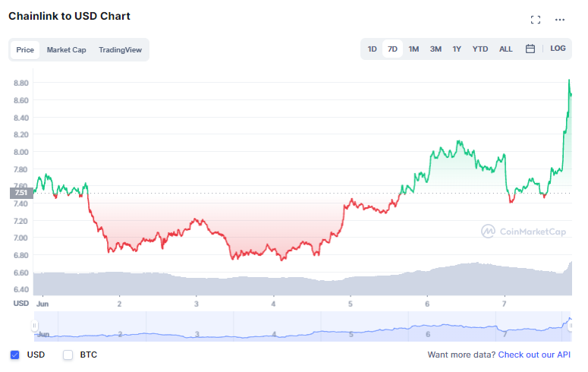Select the 1M time range
Screen dimensions: 588x372
tap(413, 49)
